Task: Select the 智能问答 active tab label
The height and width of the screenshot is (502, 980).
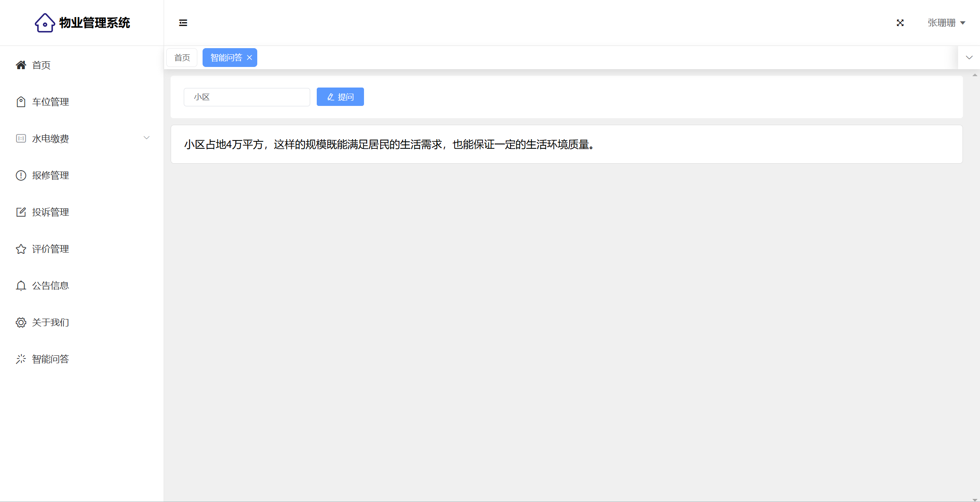Action: 226,57
